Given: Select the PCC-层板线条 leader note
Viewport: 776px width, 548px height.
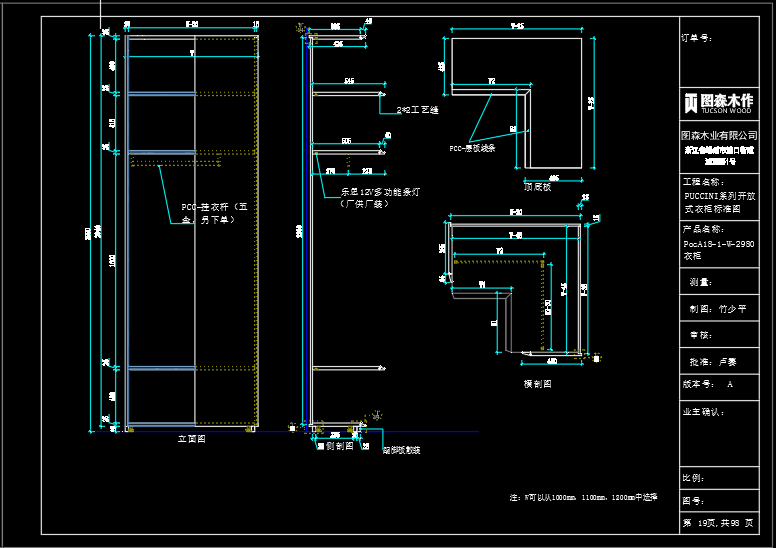Looking at the screenshot, I should 472,147.
